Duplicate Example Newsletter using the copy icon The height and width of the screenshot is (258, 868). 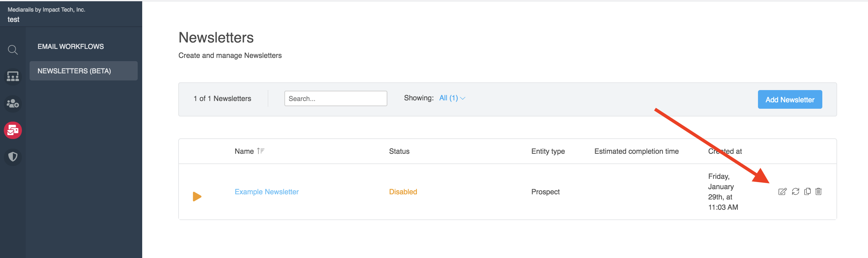(x=807, y=192)
